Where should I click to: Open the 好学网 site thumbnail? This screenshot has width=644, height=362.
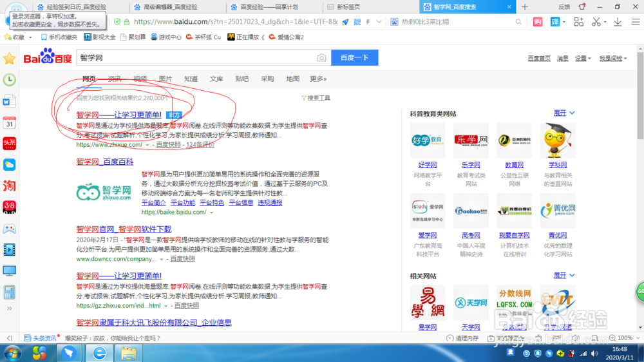tap(427, 140)
